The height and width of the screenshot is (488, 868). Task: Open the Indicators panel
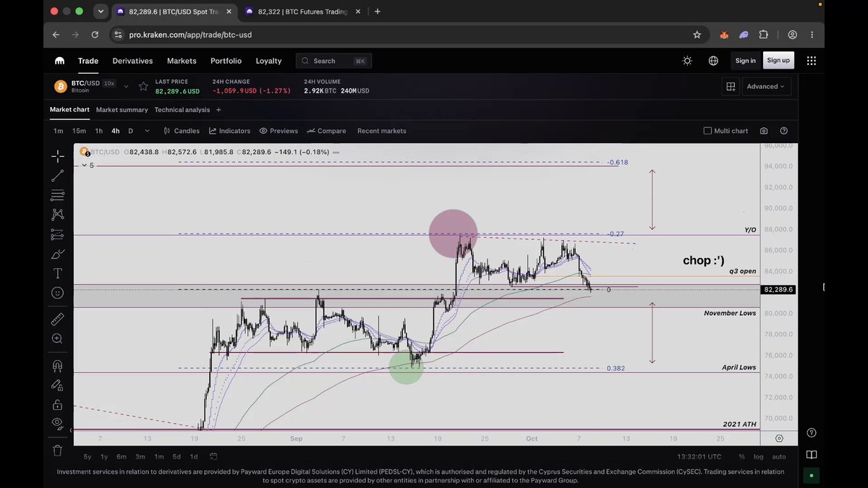[x=230, y=131]
